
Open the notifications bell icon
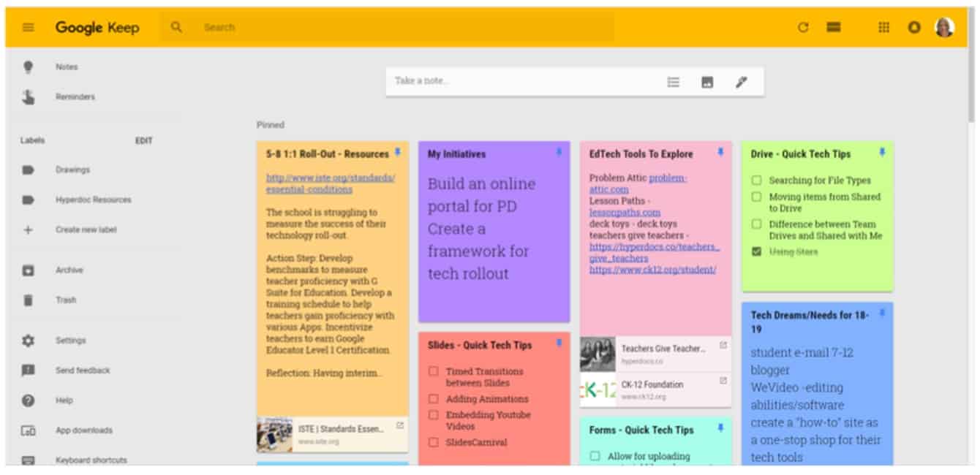[x=913, y=28]
